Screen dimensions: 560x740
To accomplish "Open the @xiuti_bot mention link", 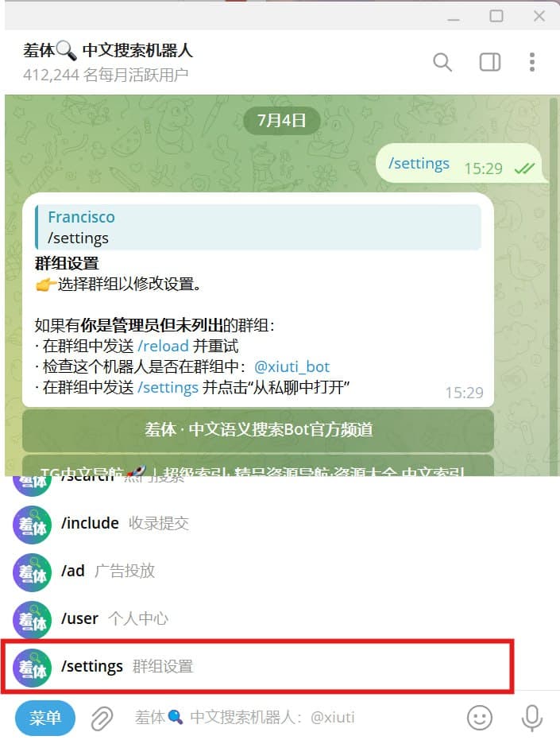I will 292,366.
